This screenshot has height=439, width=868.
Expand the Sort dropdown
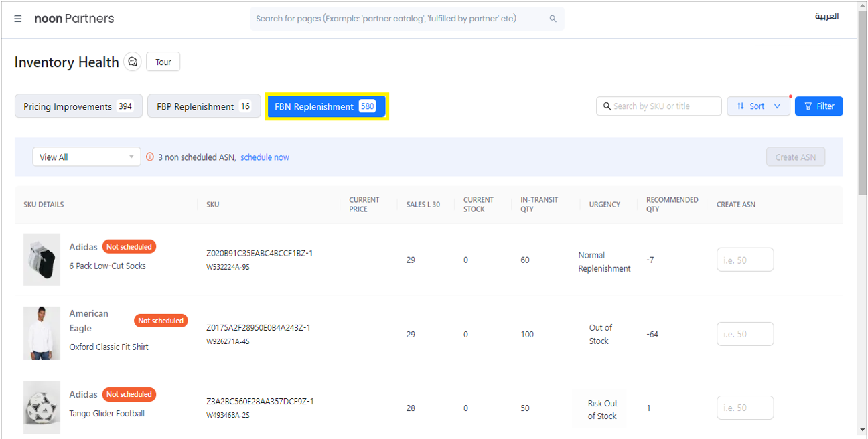[x=758, y=106]
